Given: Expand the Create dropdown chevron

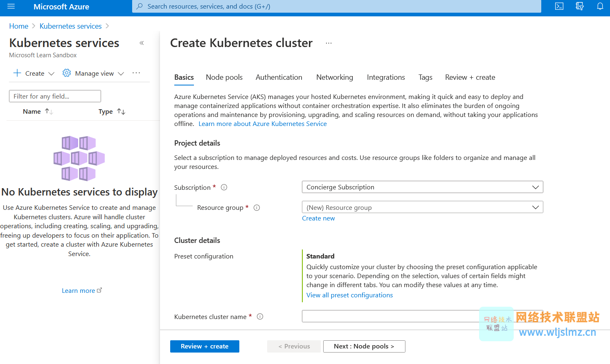Looking at the screenshot, I should (52, 74).
